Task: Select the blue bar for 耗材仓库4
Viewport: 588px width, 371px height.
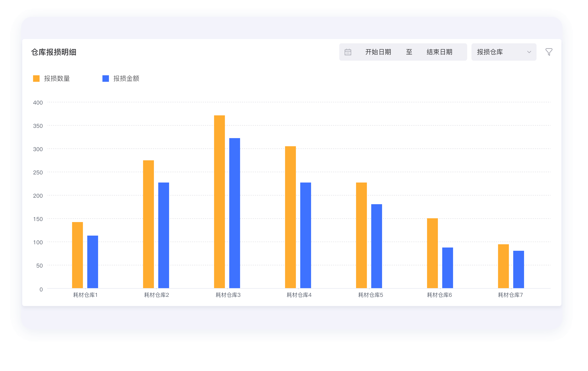Action: click(x=305, y=235)
